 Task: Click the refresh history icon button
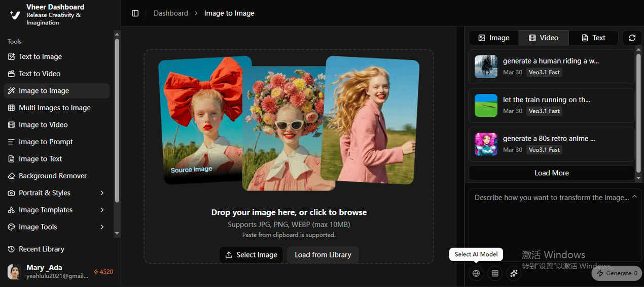(632, 38)
